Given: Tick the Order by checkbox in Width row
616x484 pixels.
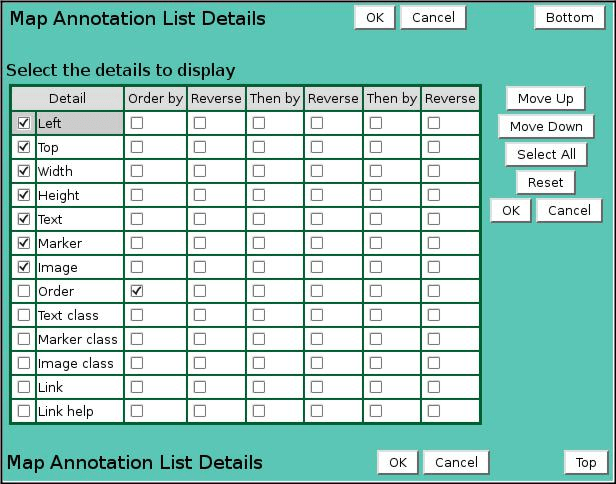Looking at the screenshot, I should point(137,171).
